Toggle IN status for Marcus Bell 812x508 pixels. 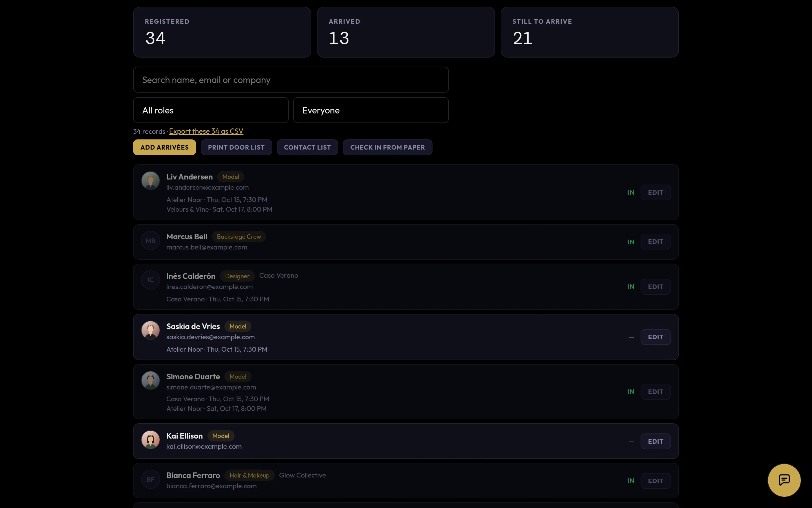coord(631,242)
